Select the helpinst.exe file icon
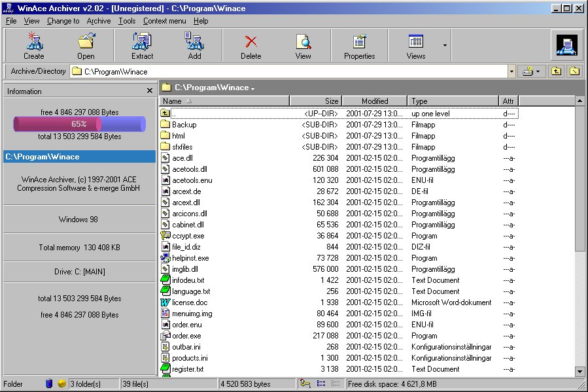This screenshot has height=392, width=588. click(165, 258)
